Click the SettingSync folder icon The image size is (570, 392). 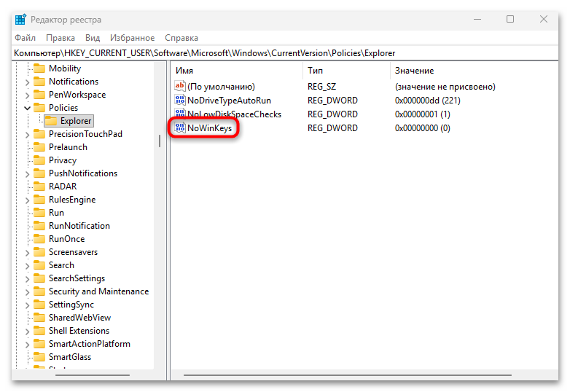point(39,305)
